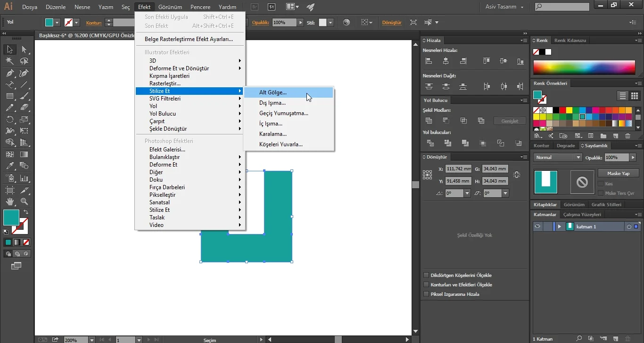644x343 pixels.
Task: Select the Eyedropper tool
Action: (x=10, y=166)
